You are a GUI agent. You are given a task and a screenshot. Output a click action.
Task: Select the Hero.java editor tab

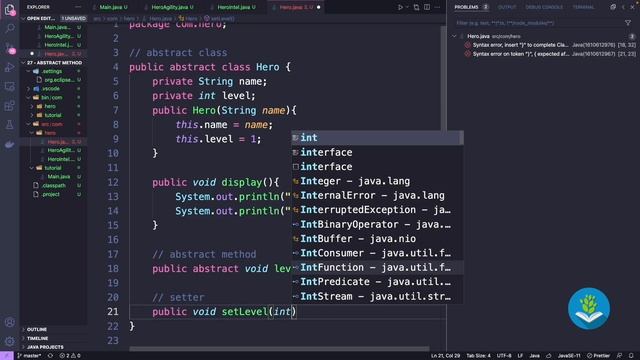[296, 7]
